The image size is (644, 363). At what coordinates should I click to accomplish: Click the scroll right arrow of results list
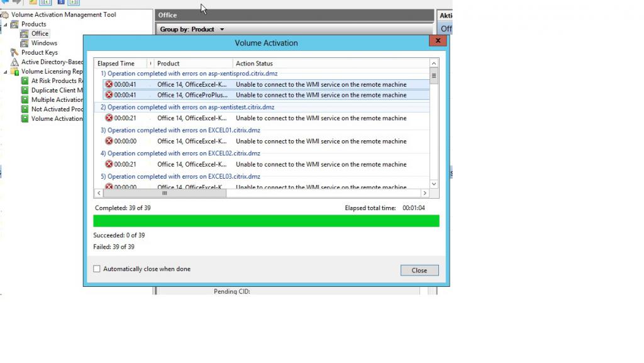point(425,193)
